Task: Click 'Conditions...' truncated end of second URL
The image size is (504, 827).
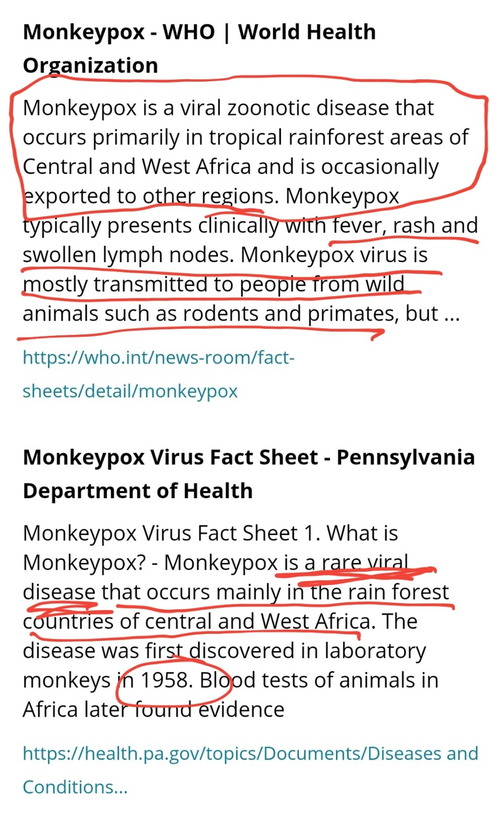Action: (x=75, y=787)
